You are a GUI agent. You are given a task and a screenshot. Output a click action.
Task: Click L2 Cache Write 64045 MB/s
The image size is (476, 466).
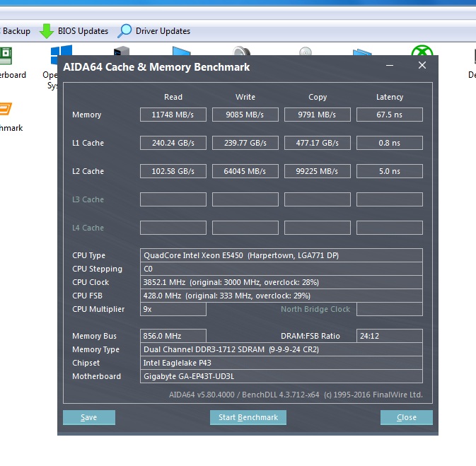tap(245, 171)
